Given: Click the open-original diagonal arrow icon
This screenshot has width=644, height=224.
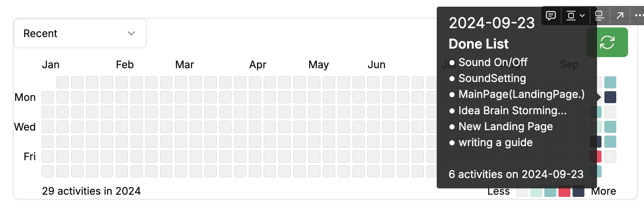Looking at the screenshot, I should [620, 16].
